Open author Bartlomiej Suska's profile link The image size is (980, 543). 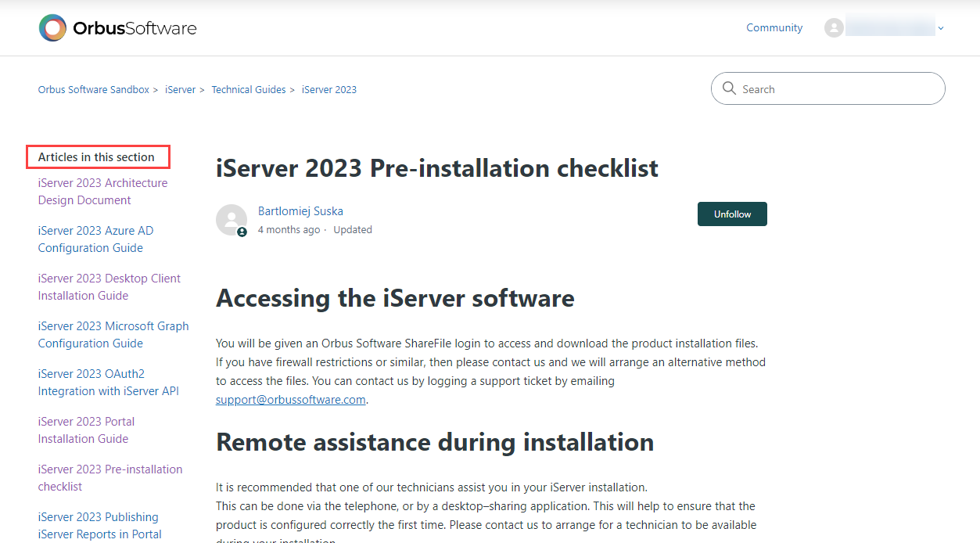[x=300, y=211]
